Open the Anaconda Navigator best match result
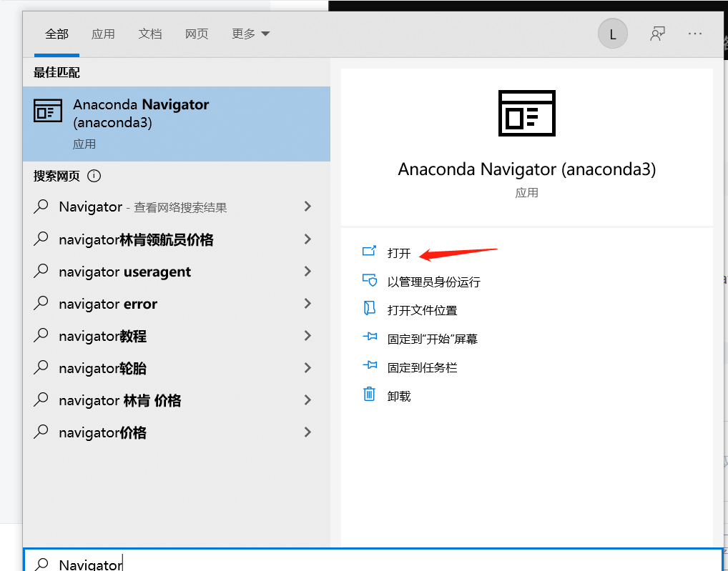 177,124
